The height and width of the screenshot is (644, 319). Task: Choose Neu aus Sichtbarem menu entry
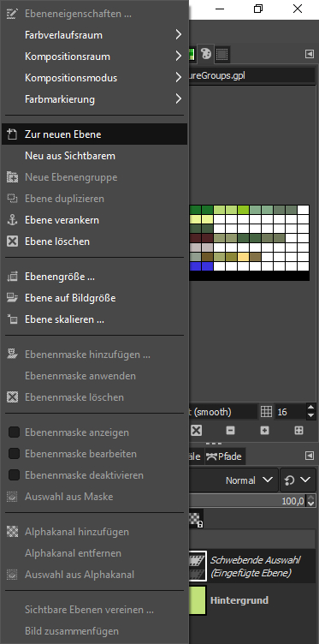[x=94, y=156]
